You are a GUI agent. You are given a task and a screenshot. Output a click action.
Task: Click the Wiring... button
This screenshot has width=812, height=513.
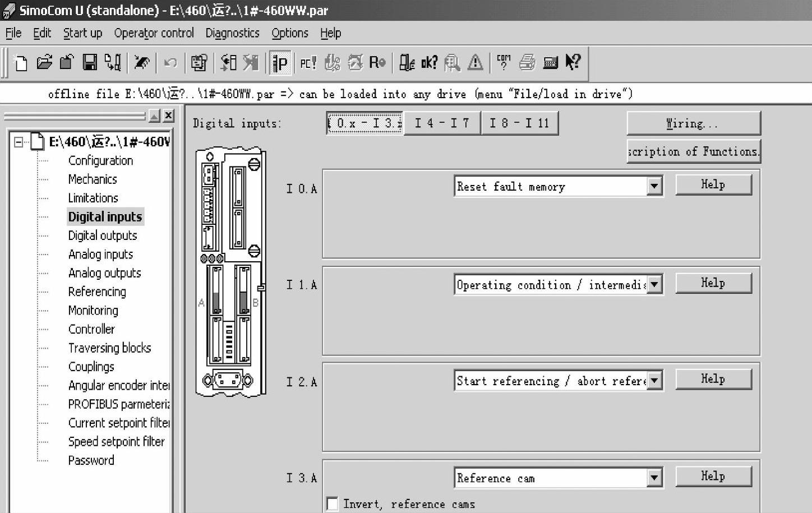(693, 123)
